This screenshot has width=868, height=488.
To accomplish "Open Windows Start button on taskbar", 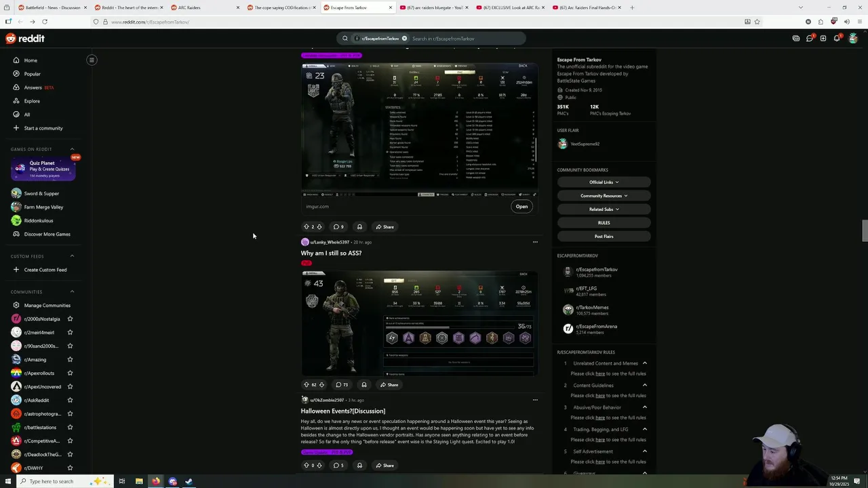I will click(7, 481).
